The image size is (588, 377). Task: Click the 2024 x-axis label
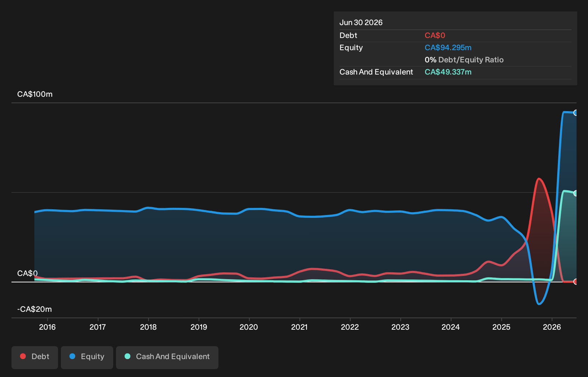[x=451, y=327]
